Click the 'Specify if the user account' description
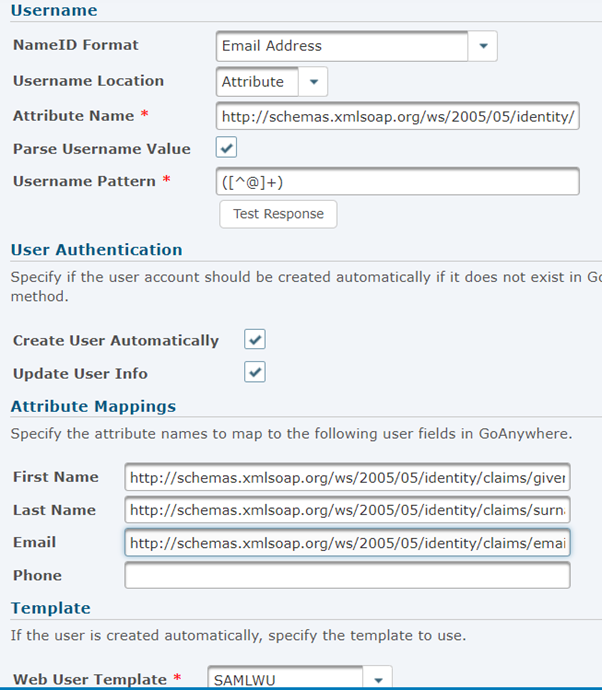 (x=306, y=286)
